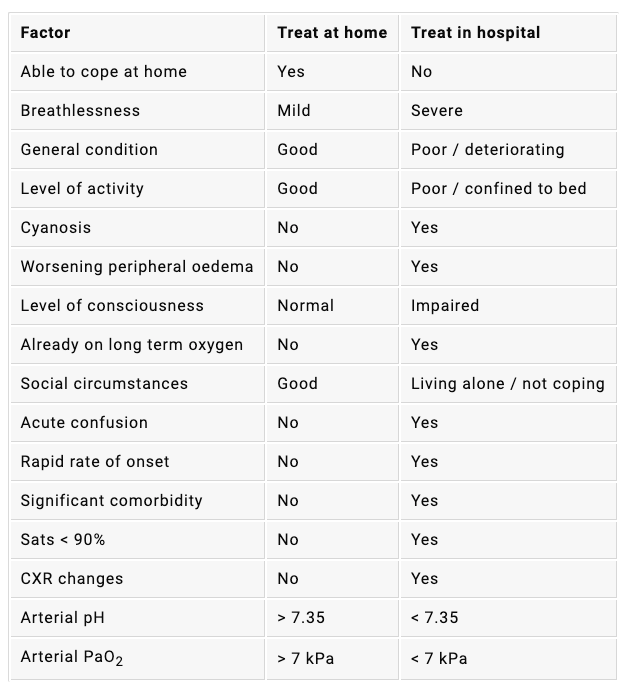Click the 'Factor' column header
The width and height of the screenshot is (632, 694).
tap(45, 33)
